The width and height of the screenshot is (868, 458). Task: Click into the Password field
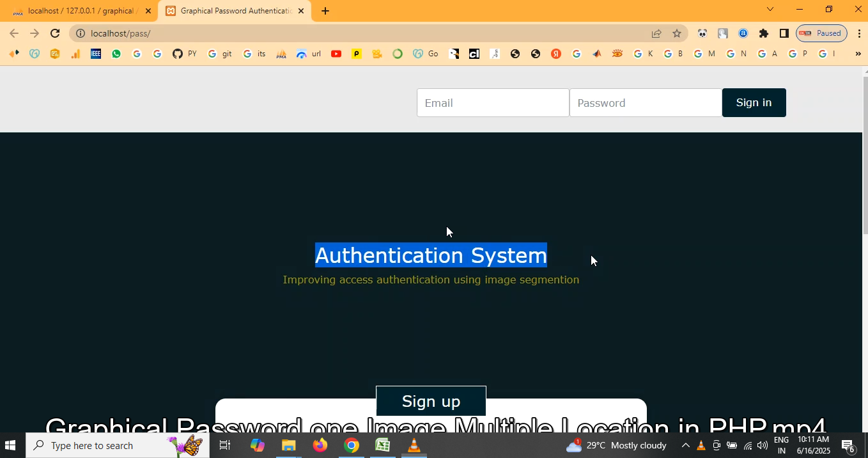(646, 103)
